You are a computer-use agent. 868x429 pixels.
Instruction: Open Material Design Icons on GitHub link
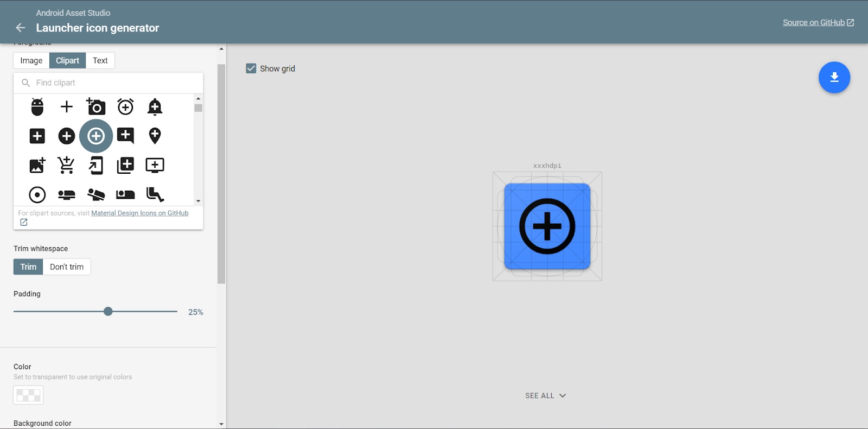click(x=140, y=213)
